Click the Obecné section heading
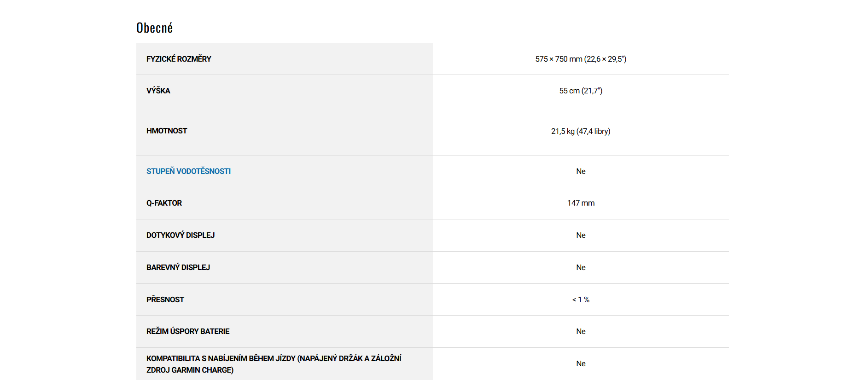This screenshot has height=380, width=868. [155, 28]
